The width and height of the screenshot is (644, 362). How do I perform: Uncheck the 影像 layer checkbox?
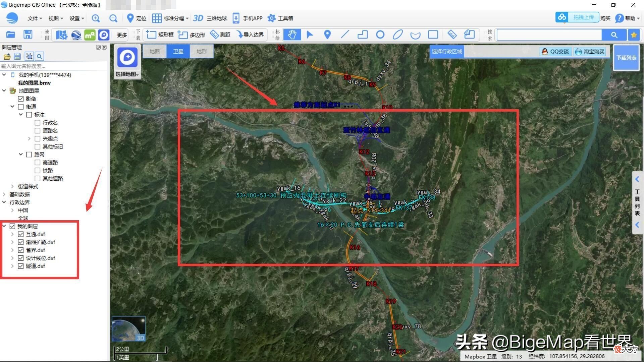coord(20,99)
